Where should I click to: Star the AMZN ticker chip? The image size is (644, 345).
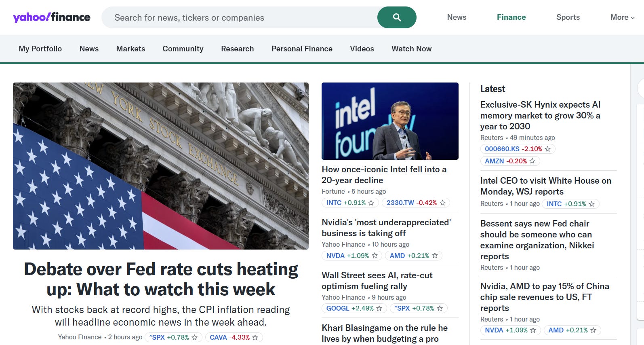click(x=532, y=161)
